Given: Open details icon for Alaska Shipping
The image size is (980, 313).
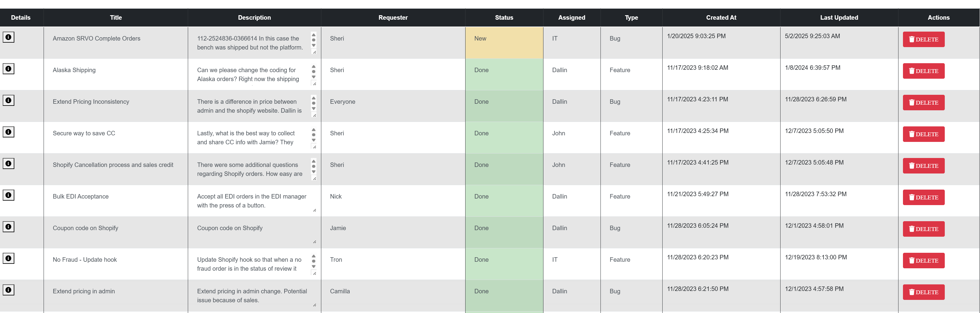Looking at the screenshot, I should 8,69.
